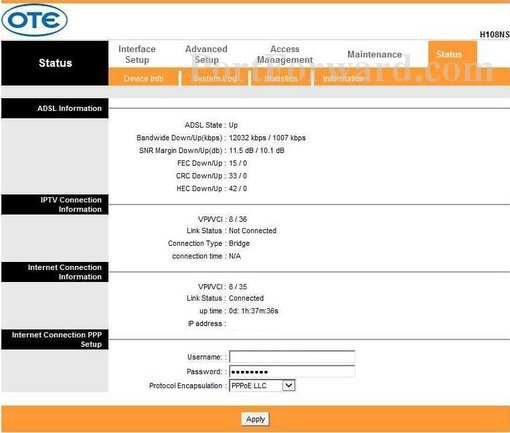Select the ADSL State value Up

233,125
